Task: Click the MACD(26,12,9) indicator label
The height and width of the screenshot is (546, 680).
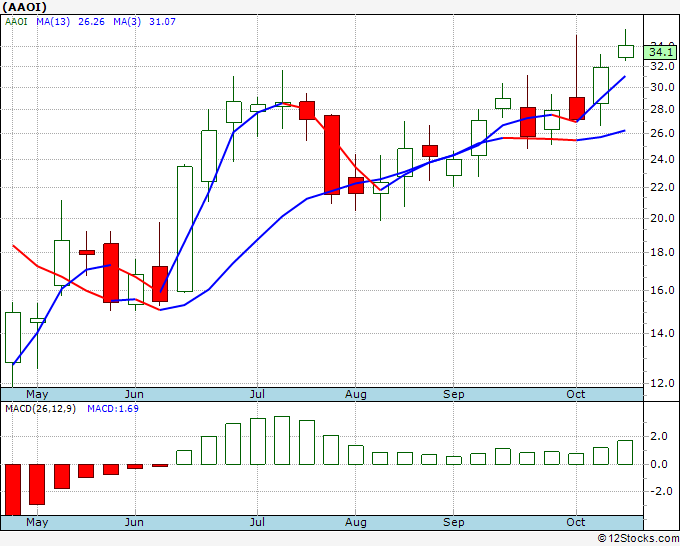Action: tap(40, 409)
